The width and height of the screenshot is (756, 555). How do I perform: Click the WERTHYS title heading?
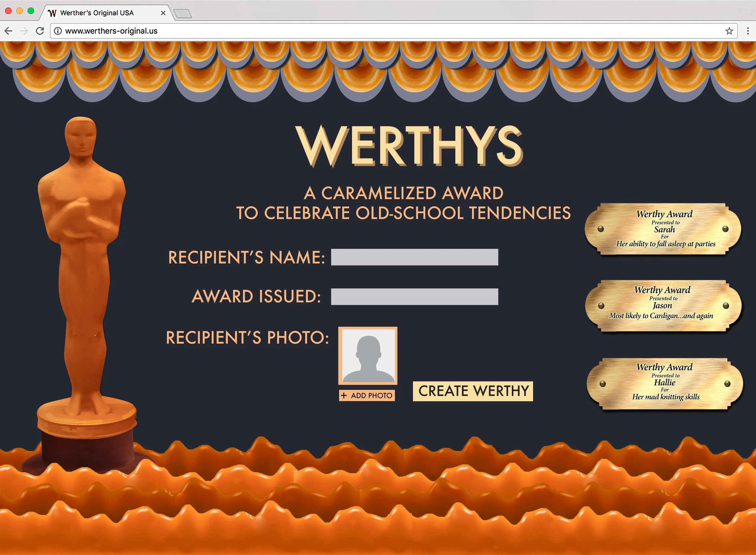coord(409,146)
